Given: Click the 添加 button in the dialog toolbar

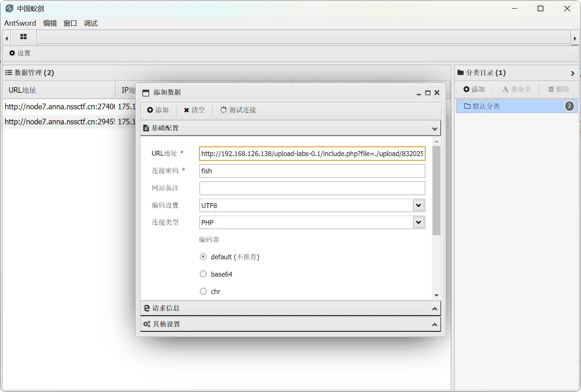Looking at the screenshot, I should tap(158, 110).
